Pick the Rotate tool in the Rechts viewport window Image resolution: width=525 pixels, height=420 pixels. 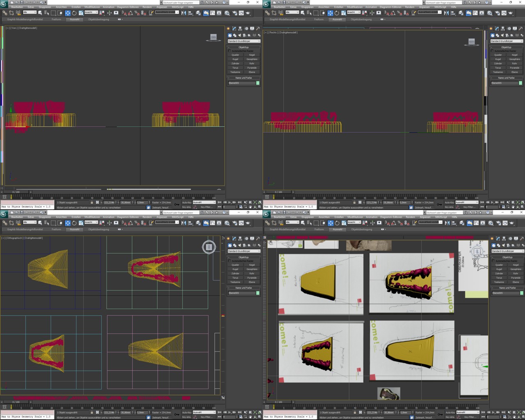pos(337,13)
